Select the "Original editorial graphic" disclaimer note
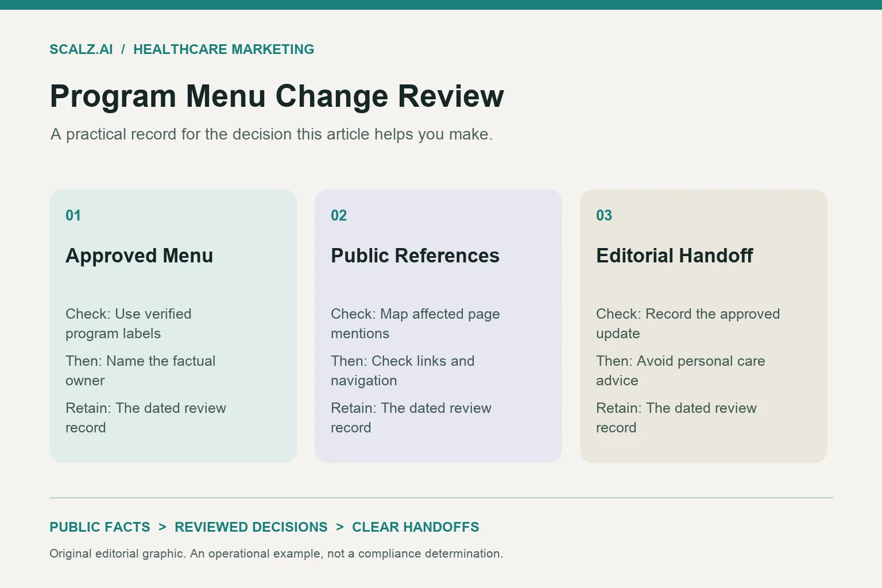The image size is (882, 588). click(x=276, y=554)
